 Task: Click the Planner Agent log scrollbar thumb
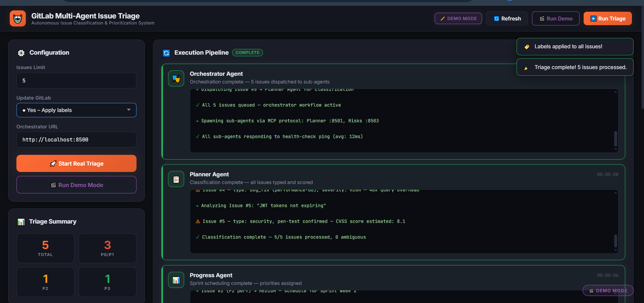[615, 241]
